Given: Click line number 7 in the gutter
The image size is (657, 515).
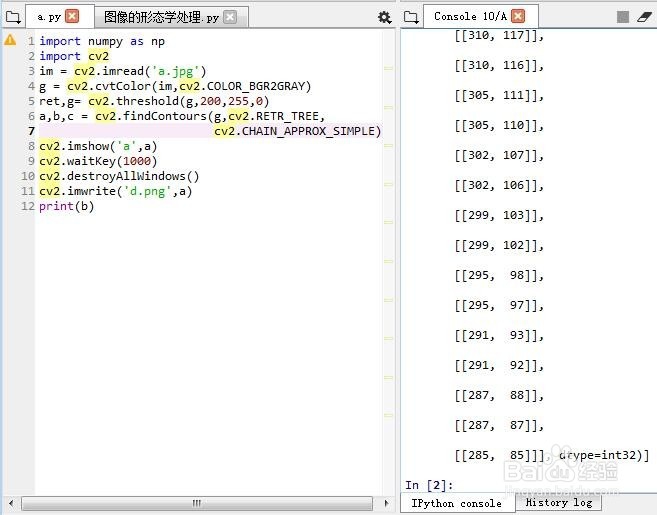Looking at the screenshot, I should coord(31,131).
